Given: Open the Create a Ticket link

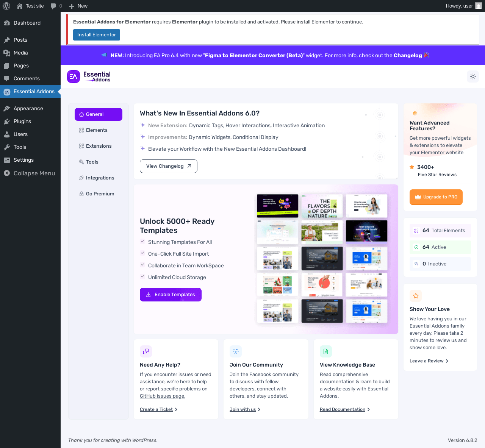Looking at the screenshot, I should (x=158, y=409).
